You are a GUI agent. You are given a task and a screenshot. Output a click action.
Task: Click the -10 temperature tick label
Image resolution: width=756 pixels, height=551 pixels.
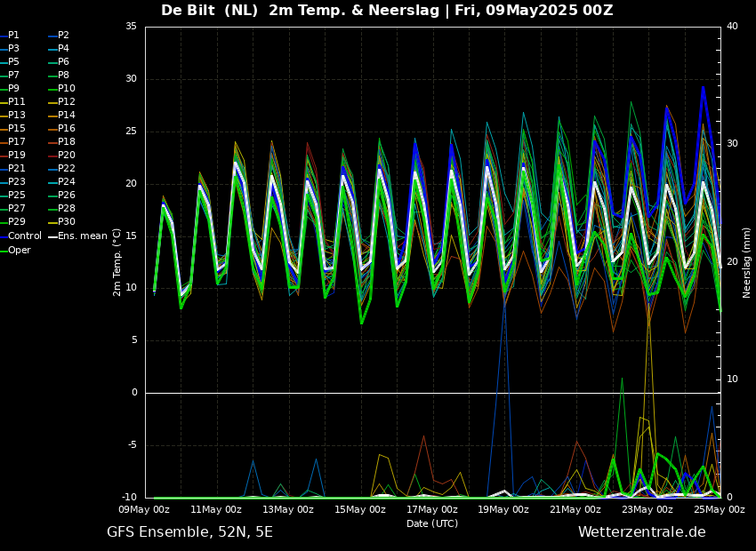click(x=130, y=498)
